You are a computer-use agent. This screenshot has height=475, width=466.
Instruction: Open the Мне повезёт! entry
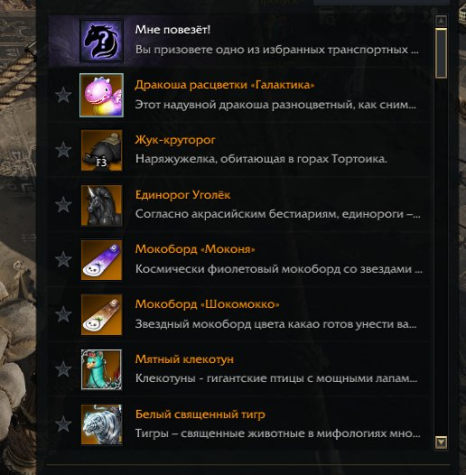[x=239, y=40]
